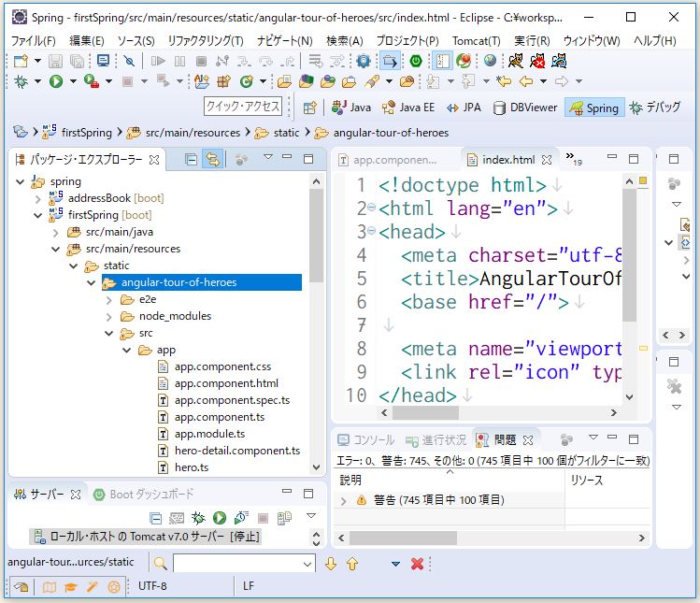This screenshot has width=700, height=603.
Task: Click the Last Edit Location arrow icon
Action: (504, 81)
